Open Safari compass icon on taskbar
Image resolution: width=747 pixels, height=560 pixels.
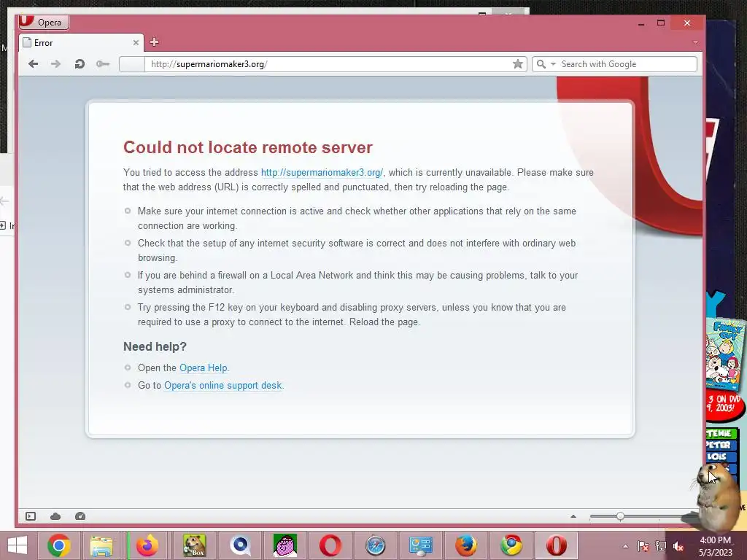pyautogui.click(x=376, y=545)
